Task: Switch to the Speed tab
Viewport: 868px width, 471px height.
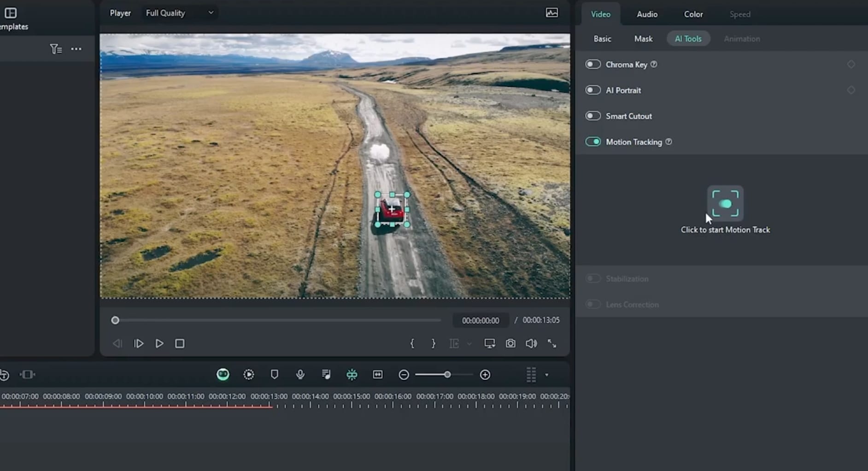Action: (740, 14)
